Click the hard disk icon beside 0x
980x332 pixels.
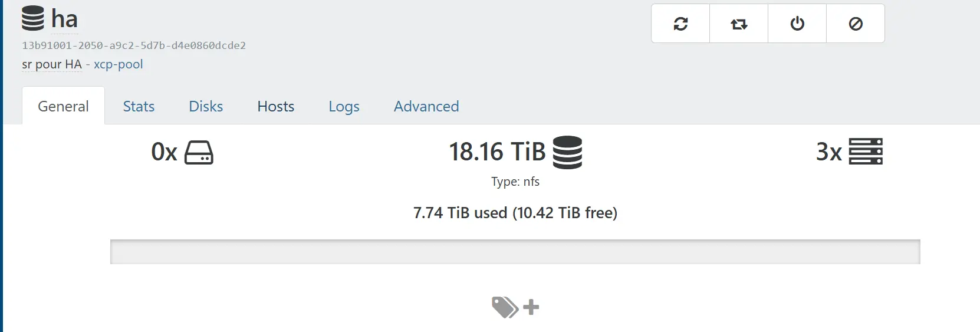[x=199, y=152]
